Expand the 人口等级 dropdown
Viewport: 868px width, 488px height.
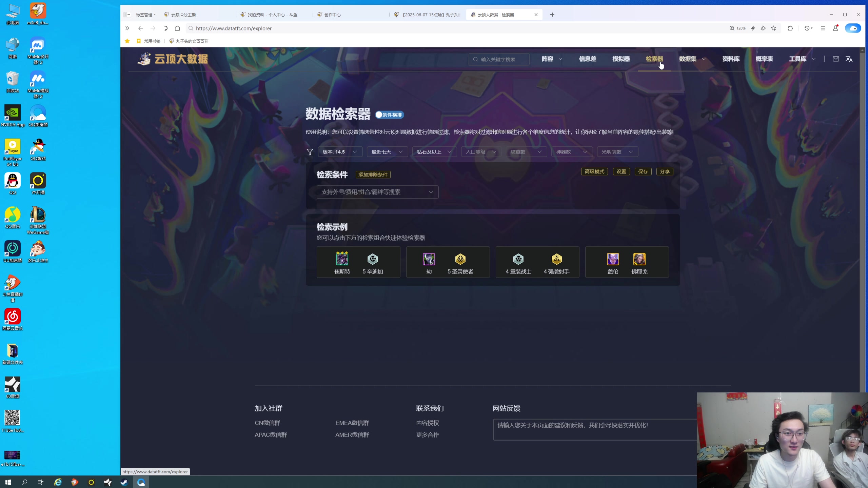pyautogui.click(x=481, y=152)
